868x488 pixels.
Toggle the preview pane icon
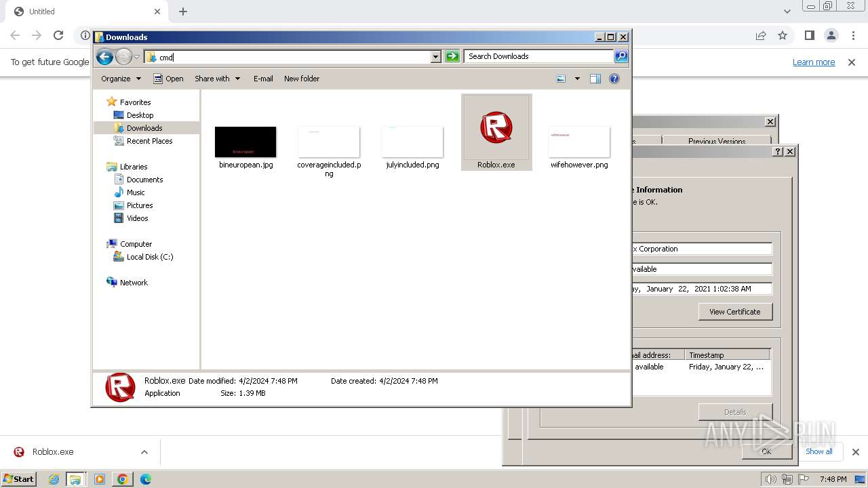point(595,79)
